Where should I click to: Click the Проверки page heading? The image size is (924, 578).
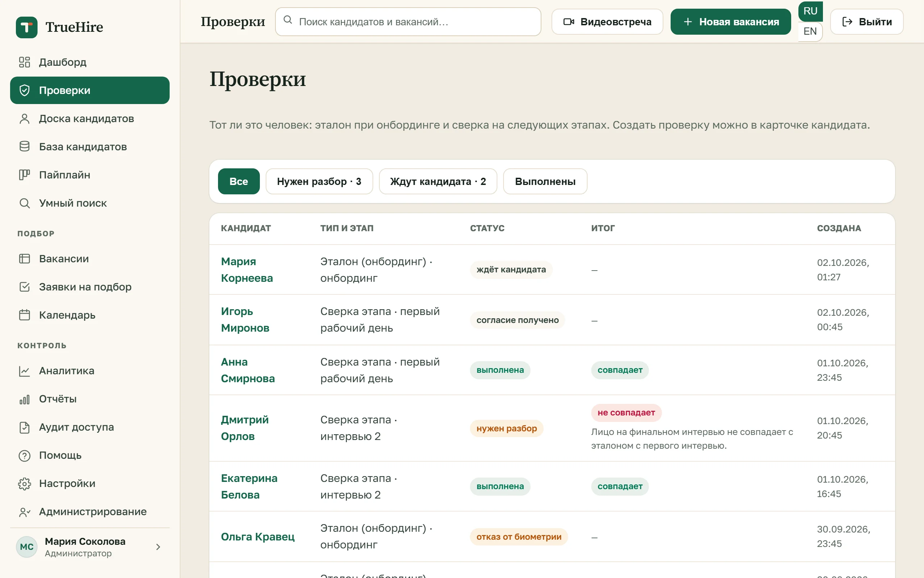click(x=257, y=79)
